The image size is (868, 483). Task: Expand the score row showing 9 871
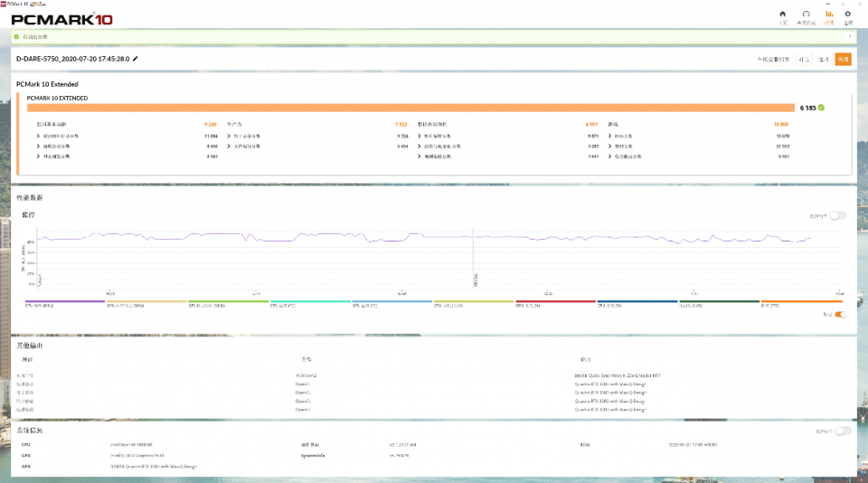pos(420,135)
